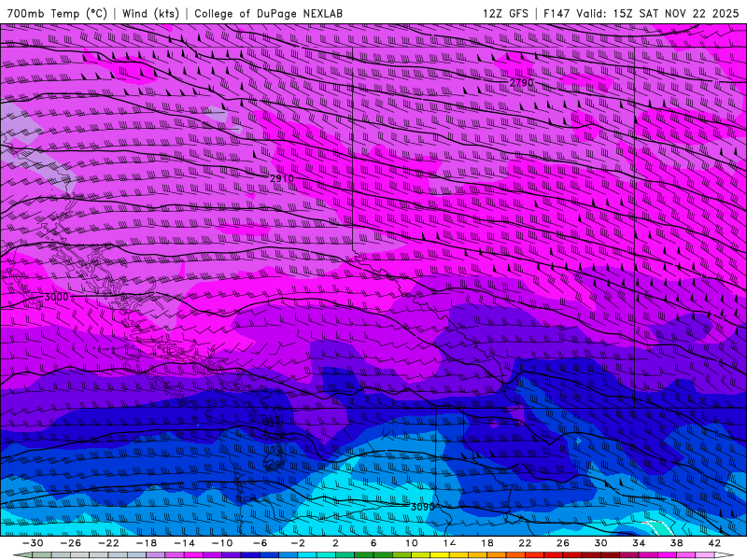Click the positive 26 colorbar tick label
The height and width of the screenshot is (560, 747).
pos(563,543)
